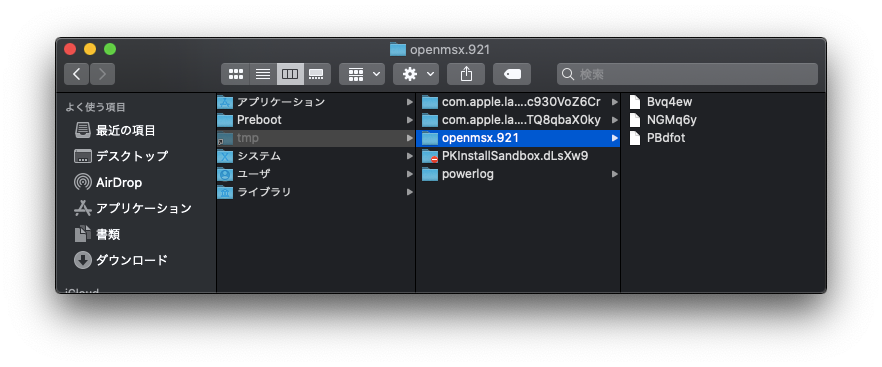Viewport: 882px width, 367px height.
Task: Go forward with the right chevron button
Action: pyautogui.click(x=102, y=74)
